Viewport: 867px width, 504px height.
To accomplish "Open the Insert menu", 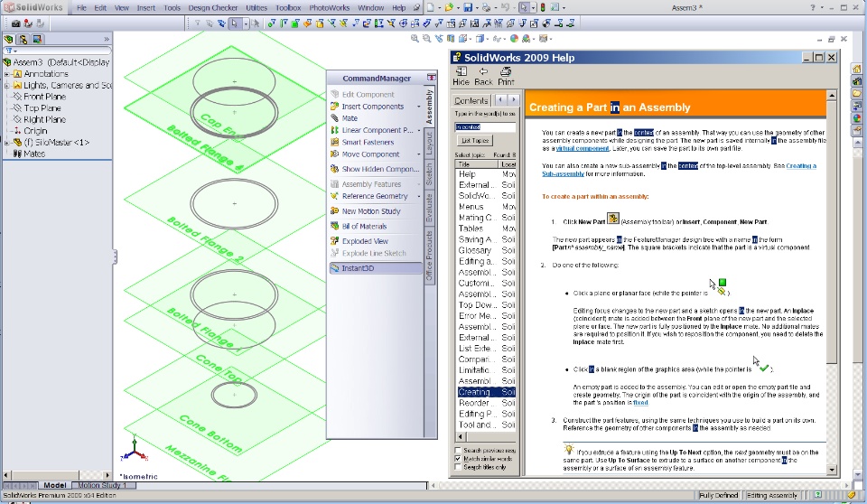I will [146, 8].
